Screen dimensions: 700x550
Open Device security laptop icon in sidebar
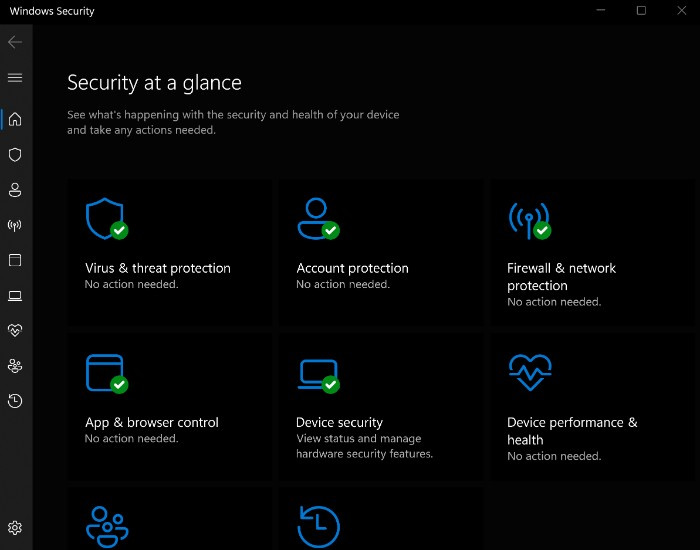coord(15,296)
